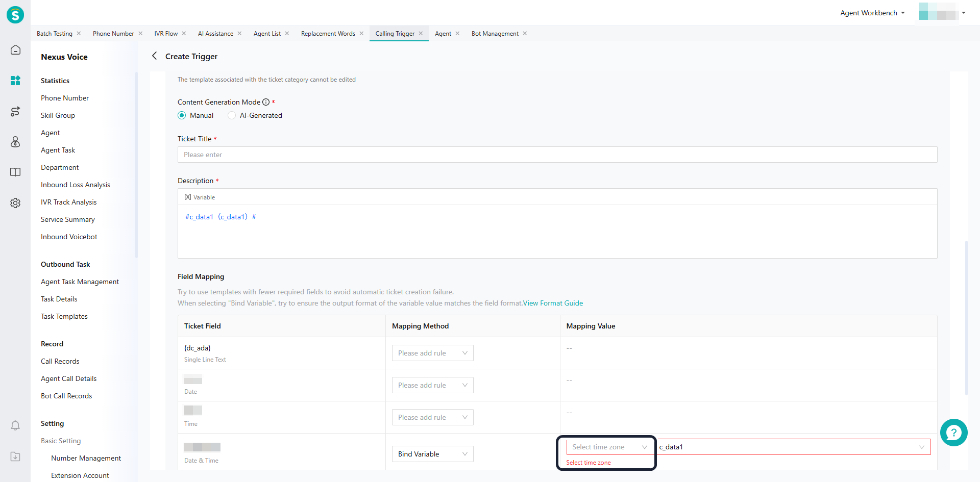The width and height of the screenshot is (980, 482).
Task: Open IVR Track Analysis in sidebar
Action: [x=68, y=202]
